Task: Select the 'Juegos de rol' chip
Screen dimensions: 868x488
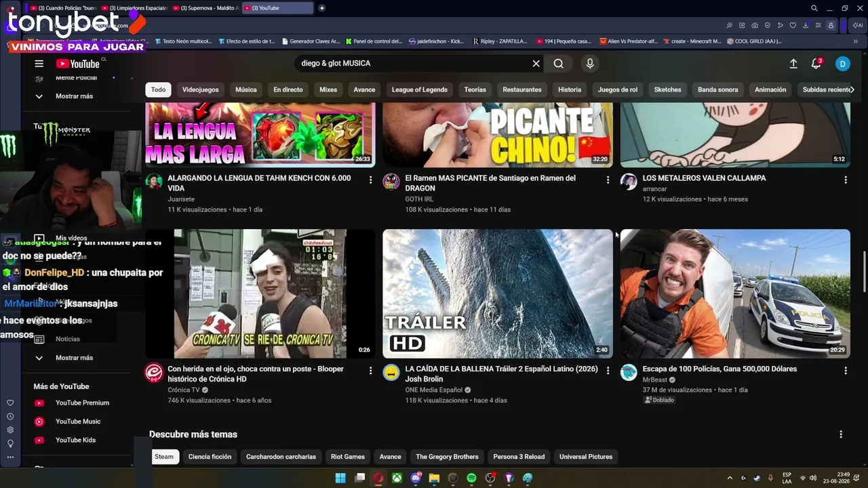Action: pos(618,89)
